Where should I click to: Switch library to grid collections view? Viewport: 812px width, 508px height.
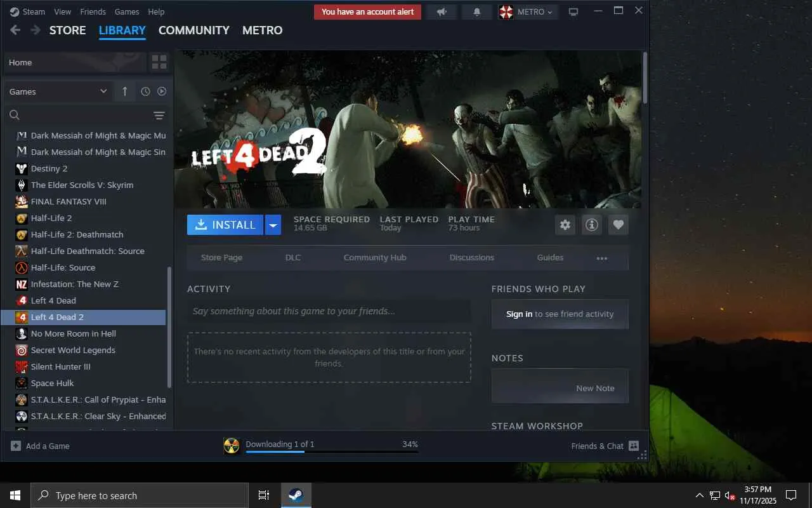tap(159, 62)
